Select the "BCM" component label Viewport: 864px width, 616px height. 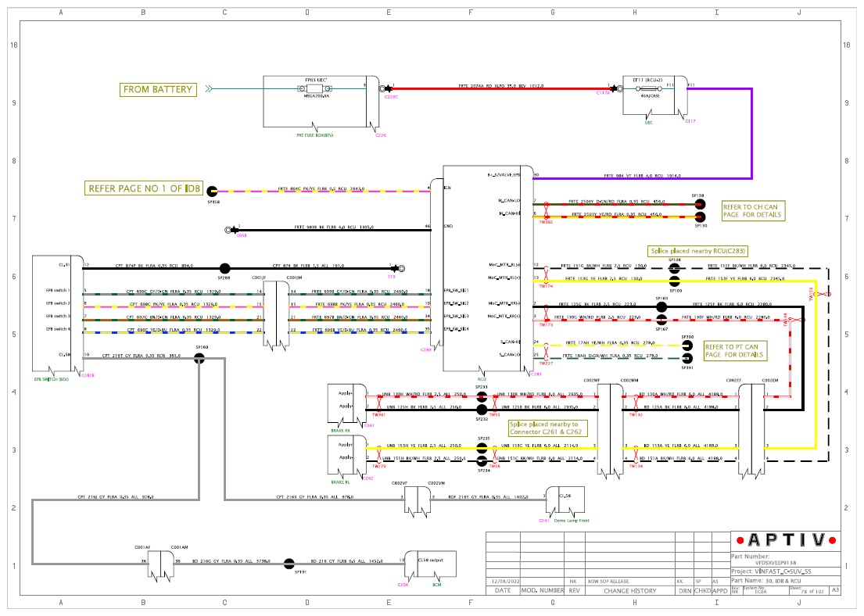437,585
